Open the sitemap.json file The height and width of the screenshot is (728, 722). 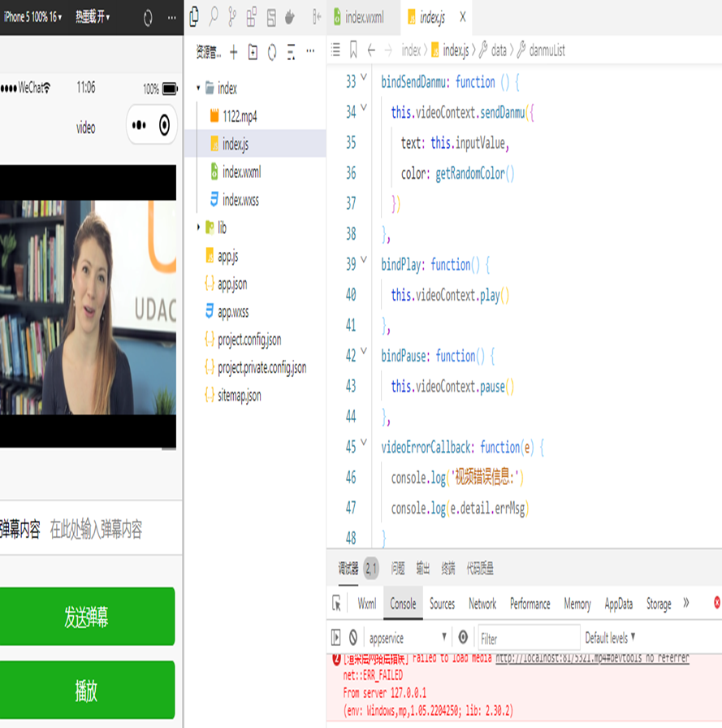(x=255, y=395)
